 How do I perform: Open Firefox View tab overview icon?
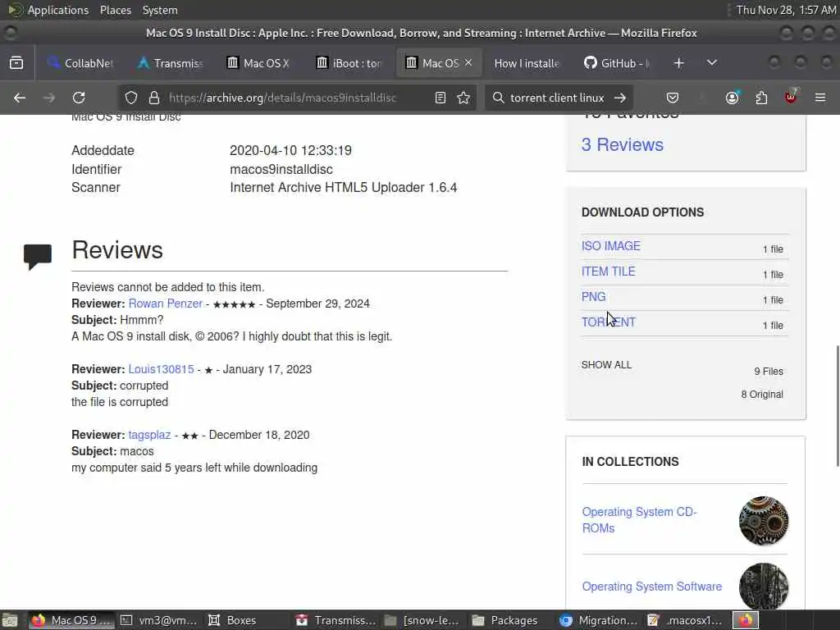(16, 62)
